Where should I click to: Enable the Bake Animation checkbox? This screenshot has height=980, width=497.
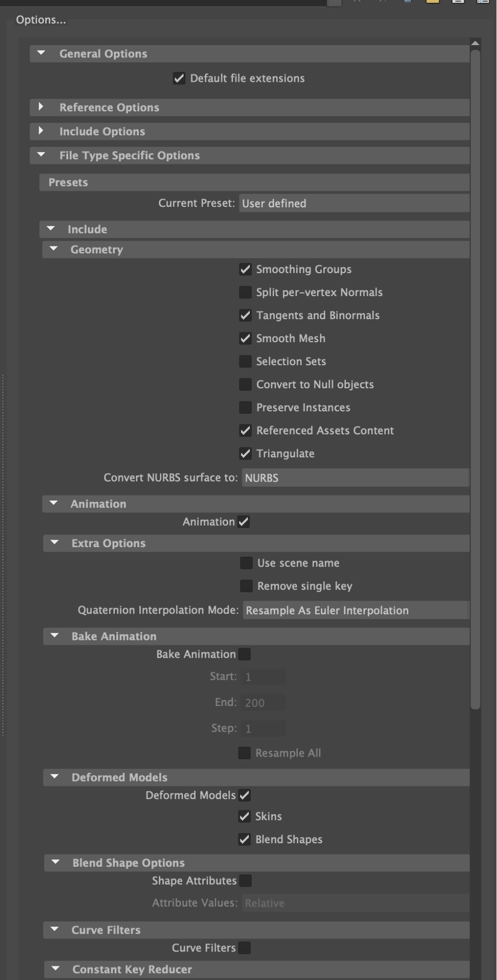[x=244, y=654]
